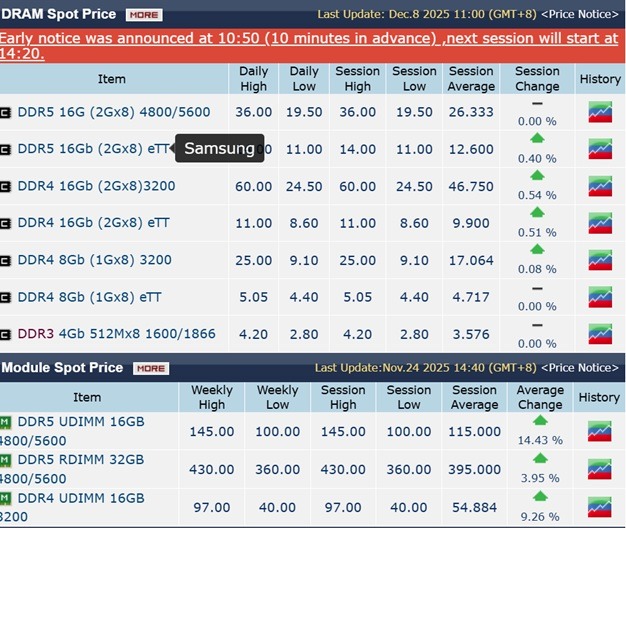This screenshot has width=626, height=623.
Task: Open history chart for DDR4 8Gb eTT
Action: (x=600, y=297)
